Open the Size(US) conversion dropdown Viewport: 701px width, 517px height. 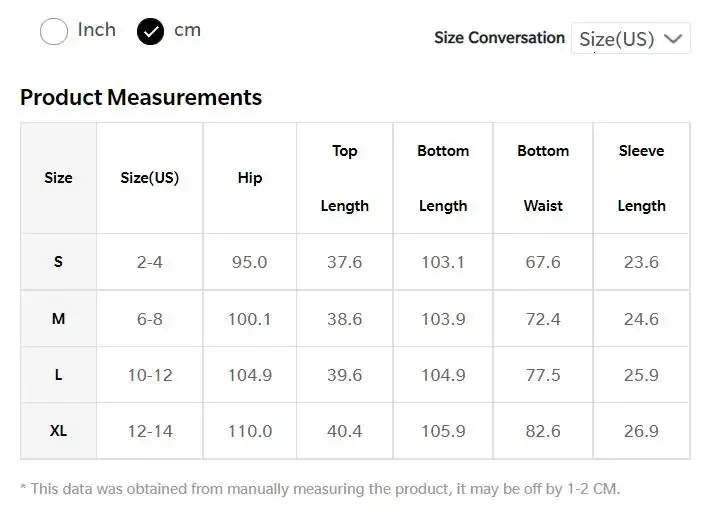(630, 39)
